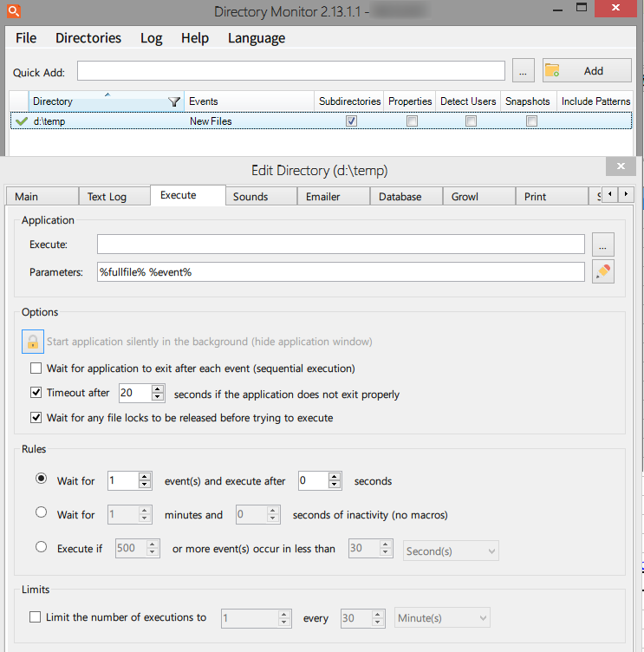
Task: Open the File menu
Action: (26, 38)
